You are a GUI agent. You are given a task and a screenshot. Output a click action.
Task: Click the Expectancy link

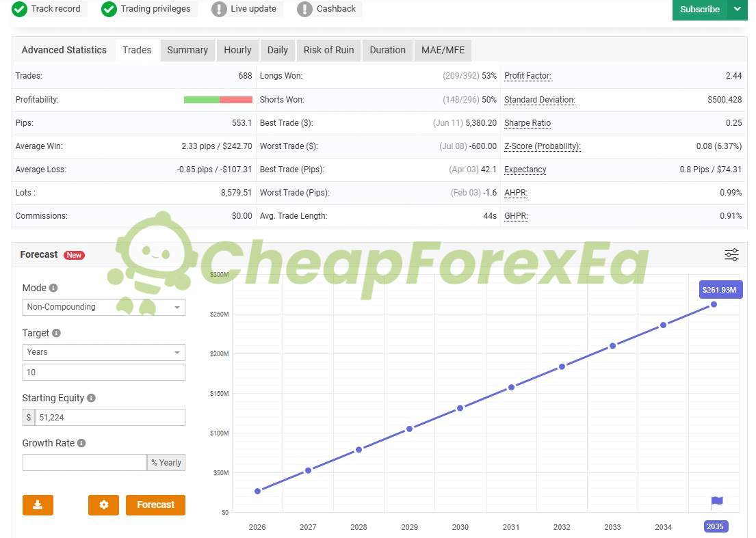[525, 169]
